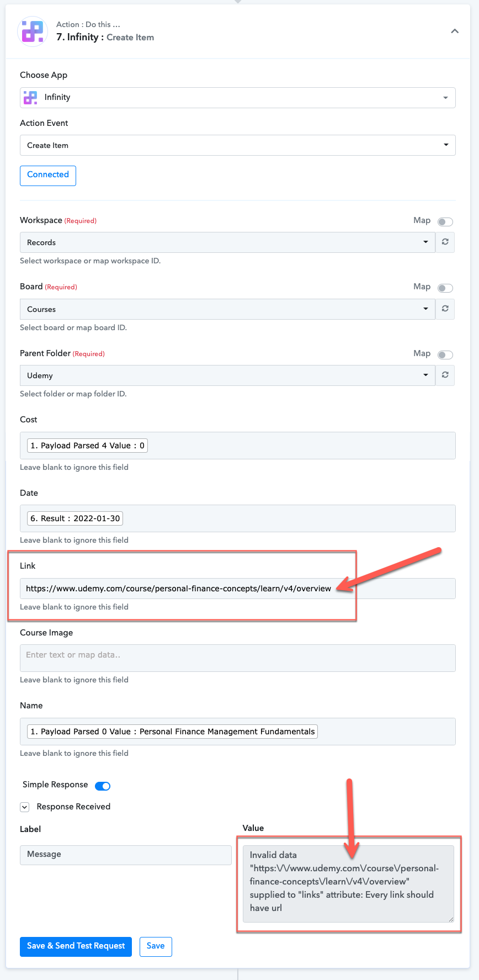Open the Board Courses dropdown
The height and width of the screenshot is (980, 479).
coord(228,309)
